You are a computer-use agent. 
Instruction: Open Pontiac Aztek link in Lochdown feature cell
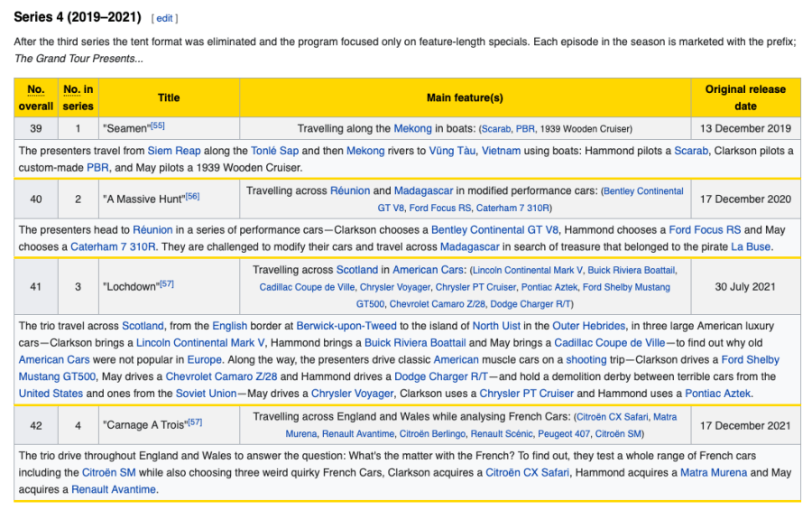click(x=549, y=287)
